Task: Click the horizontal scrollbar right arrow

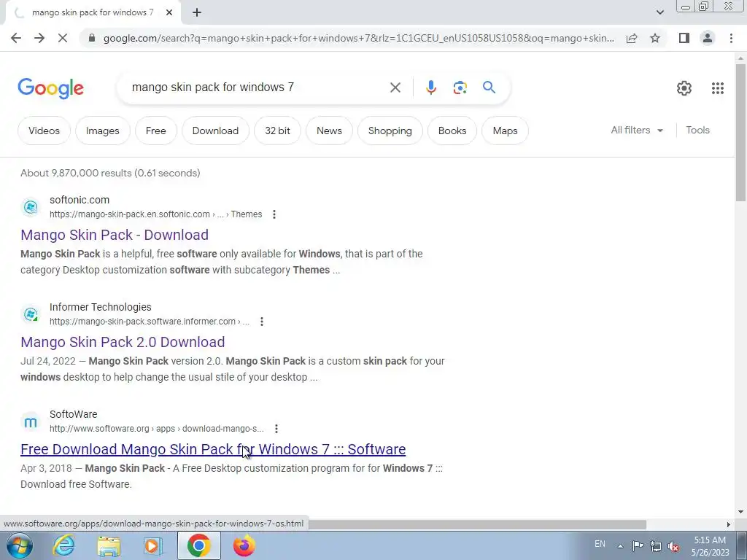Action: tap(729, 524)
